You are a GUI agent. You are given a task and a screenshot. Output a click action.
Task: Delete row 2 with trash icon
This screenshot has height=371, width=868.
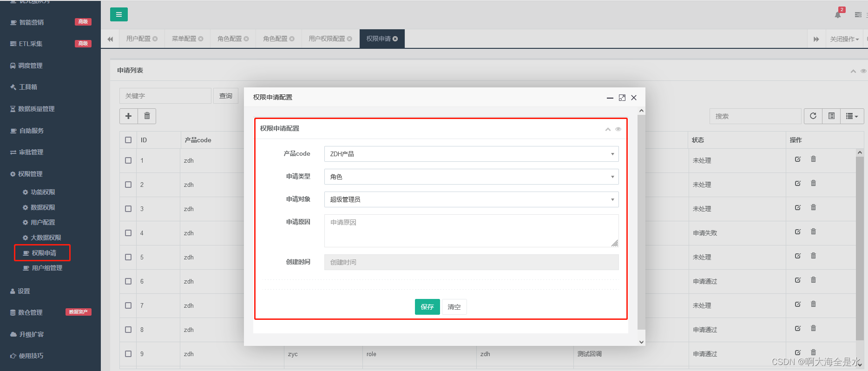tap(813, 183)
